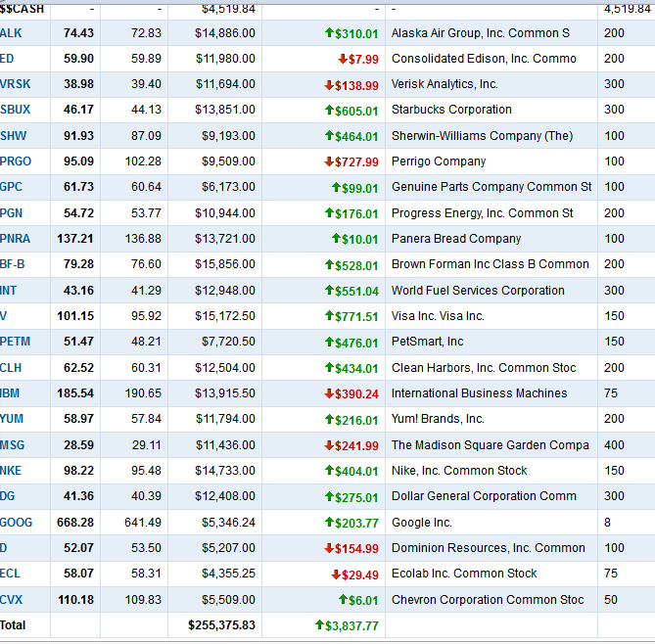Click the $$CASH value $4,519.84
The height and width of the screenshot is (644, 655).
(x=228, y=9)
